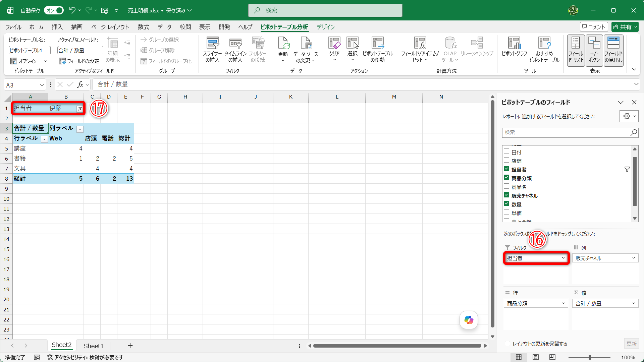Click the Undo arrow in title bar

72,10
